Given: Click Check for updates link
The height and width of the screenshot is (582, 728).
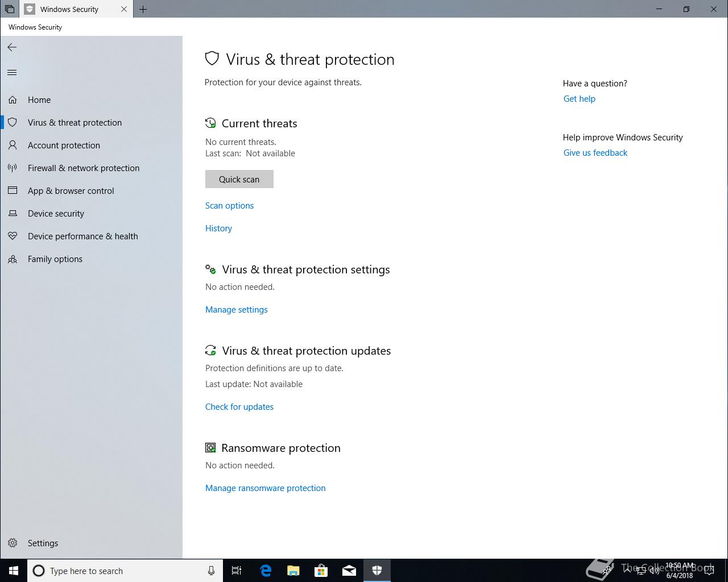Looking at the screenshot, I should pos(239,406).
